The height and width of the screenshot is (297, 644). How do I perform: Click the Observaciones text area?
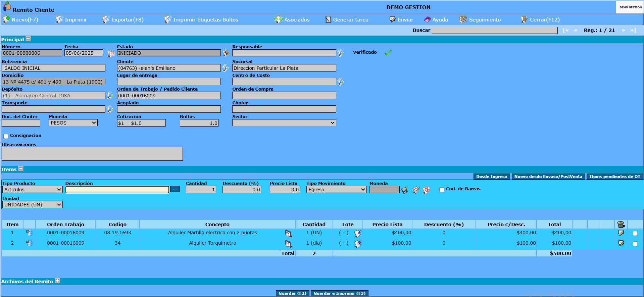pos(92,154)
